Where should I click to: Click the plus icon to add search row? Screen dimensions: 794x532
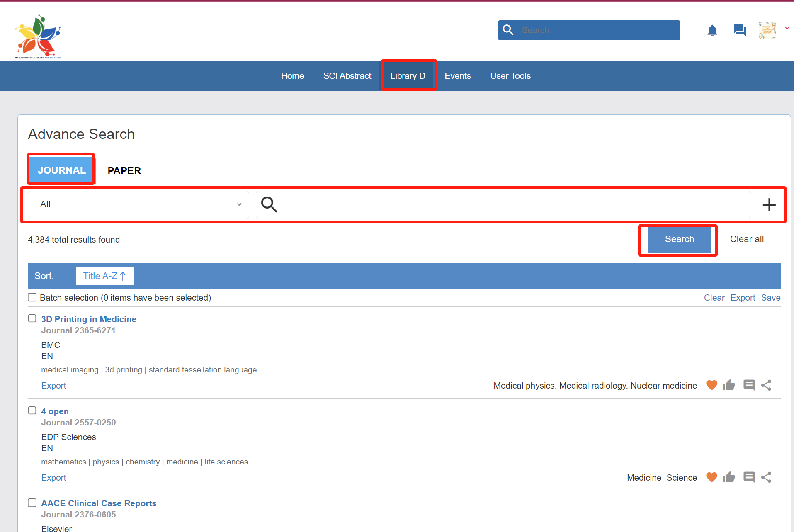tap(769, 205)
